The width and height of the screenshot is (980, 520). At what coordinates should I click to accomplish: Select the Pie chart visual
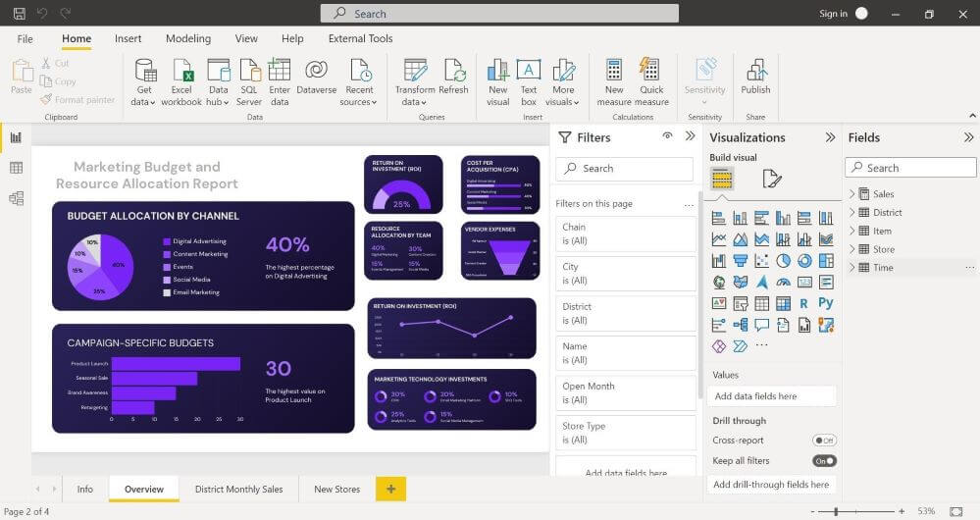coord(783,261)
